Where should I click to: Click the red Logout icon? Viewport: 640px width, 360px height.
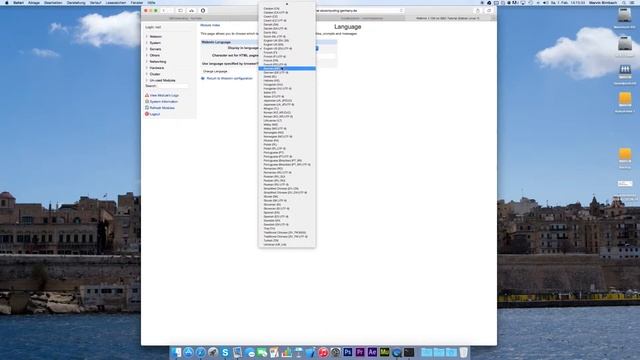click(x=147, y=114)
